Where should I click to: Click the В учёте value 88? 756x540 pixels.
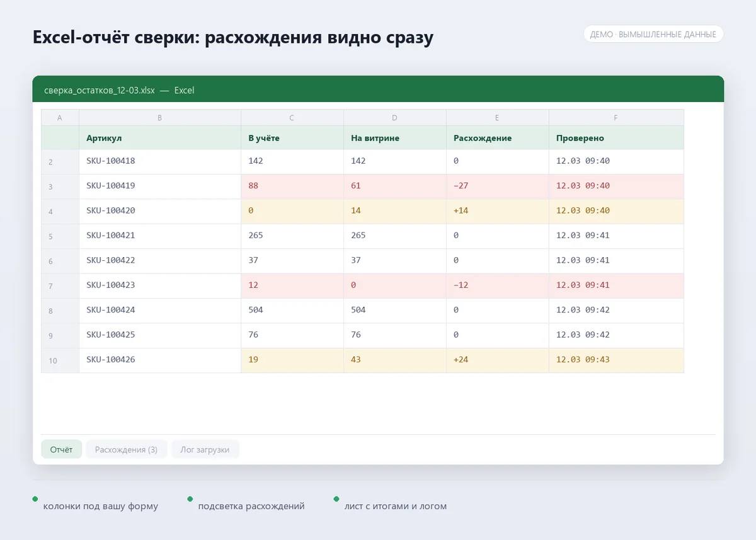292,186
